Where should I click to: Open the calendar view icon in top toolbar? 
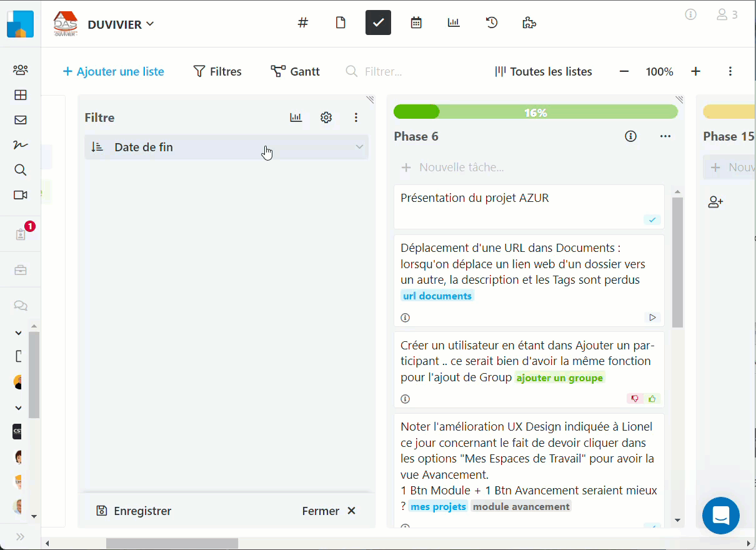[x=416, y=23]
